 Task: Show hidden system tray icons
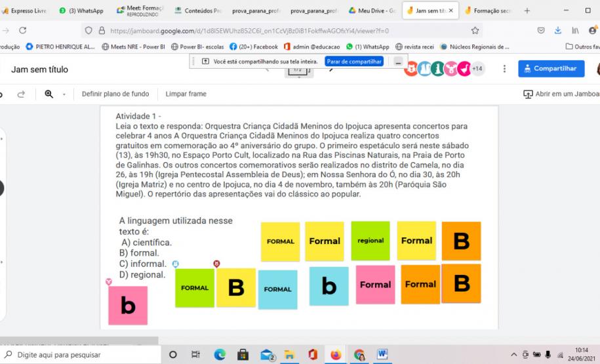click(x=514, y=355)
